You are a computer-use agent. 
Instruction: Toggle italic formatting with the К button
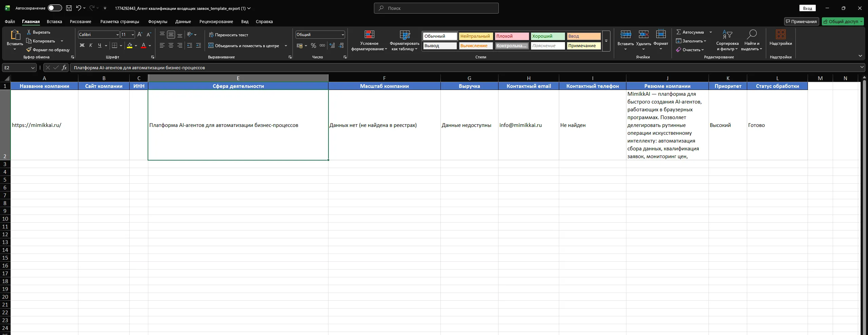pos(91,45)
